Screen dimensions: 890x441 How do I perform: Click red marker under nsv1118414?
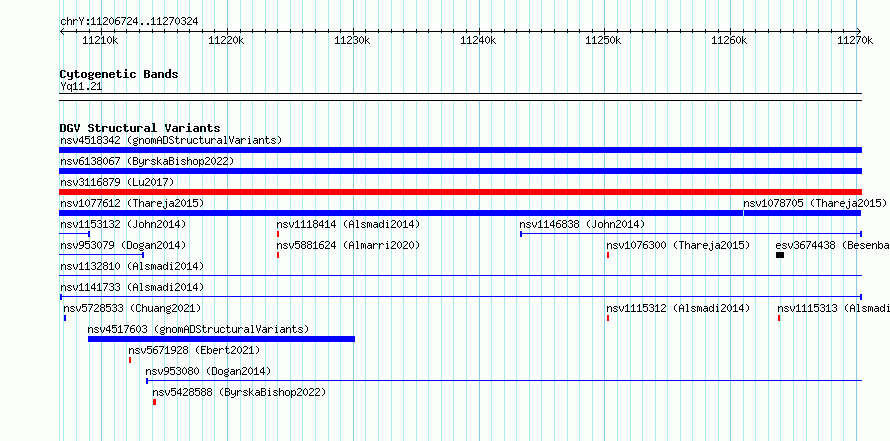(278, 234)
